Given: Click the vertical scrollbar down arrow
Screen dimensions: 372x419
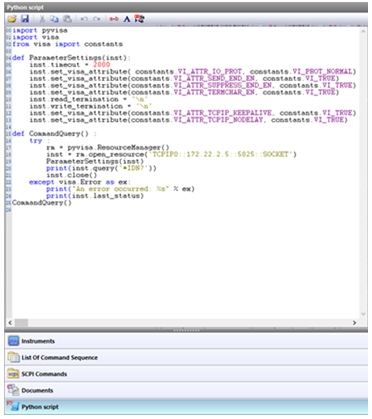Looking at the screenshot, I should point(363,314).
